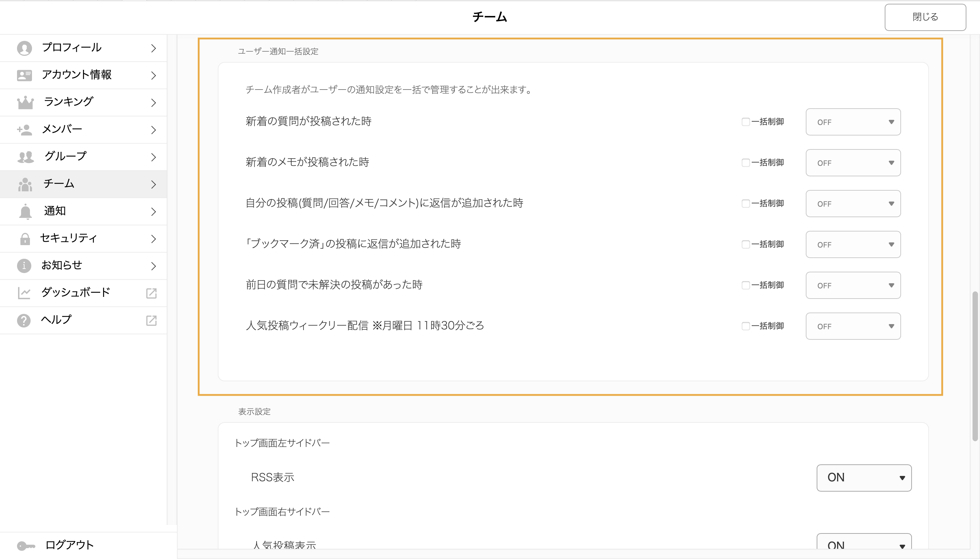Select メンバー menu item

(83, 130)
